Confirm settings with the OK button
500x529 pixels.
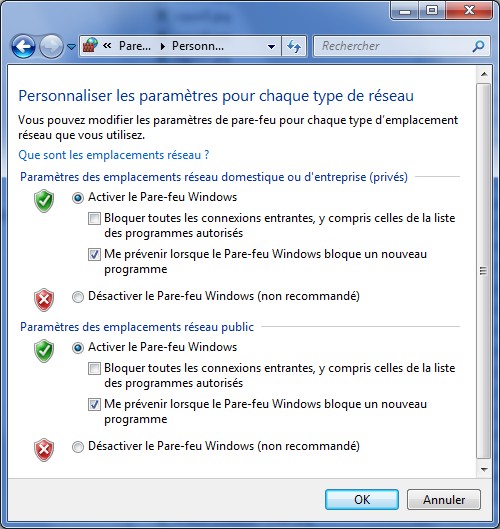point(362,499)
